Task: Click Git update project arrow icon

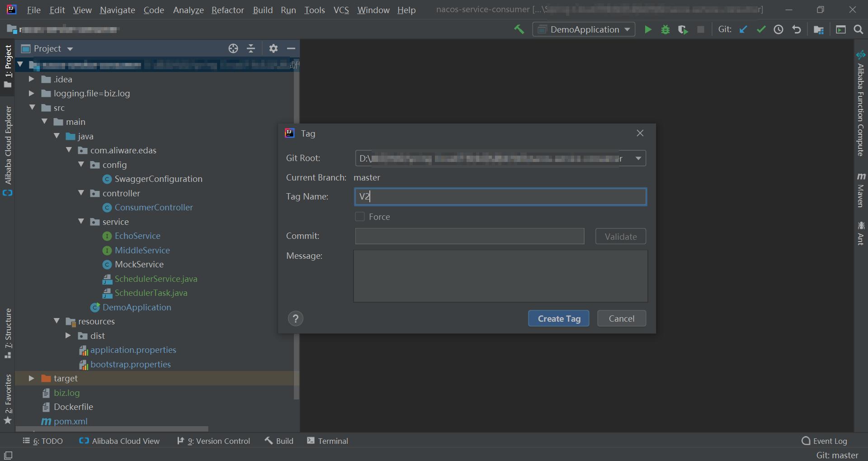Action: point(743,29)
